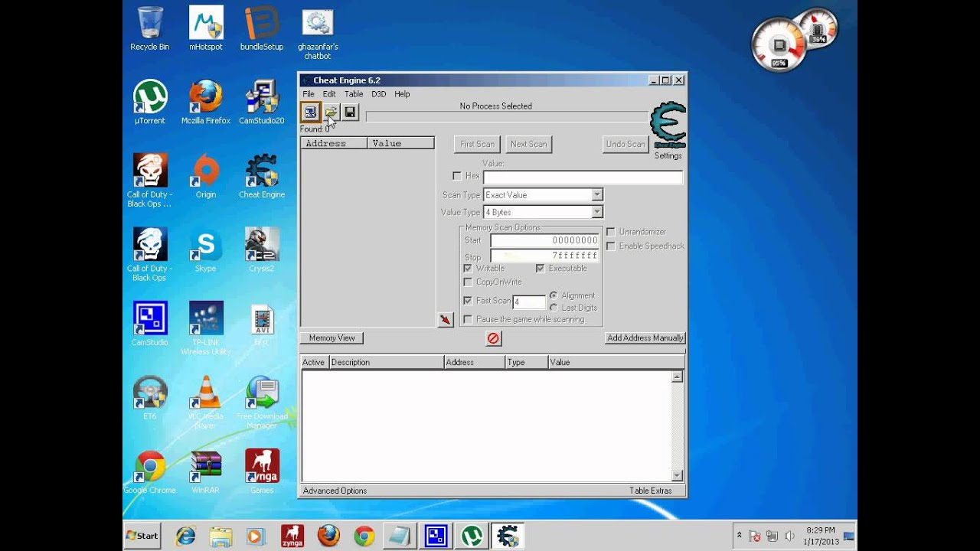Click Internet Explorer in the taskbar
Screen dimensions: 980x551
pyautogui.click(x=185, y=536)
